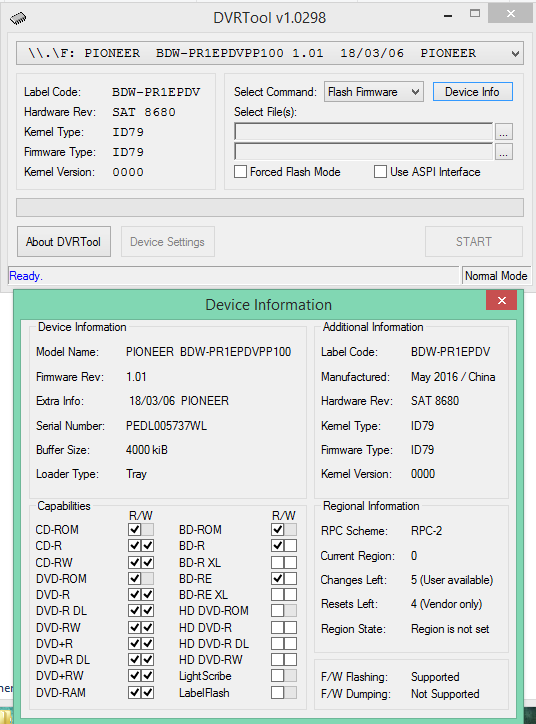Click the START button
This screenshot has height=724, width=536.
pyautogui.click(x=474, y=241)
